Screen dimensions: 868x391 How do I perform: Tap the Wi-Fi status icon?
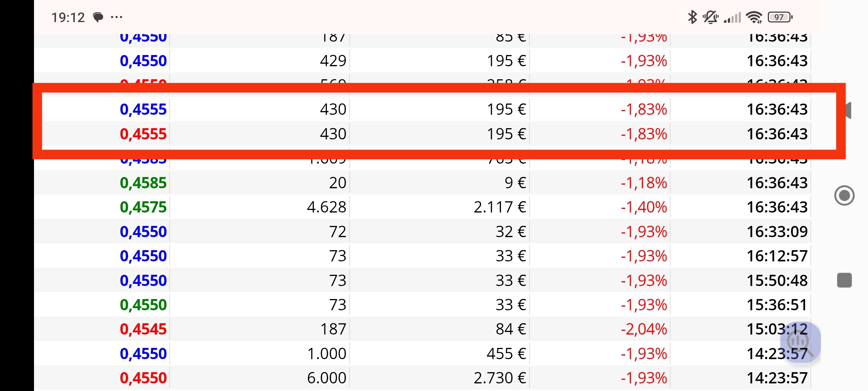[x=754, y=17]
